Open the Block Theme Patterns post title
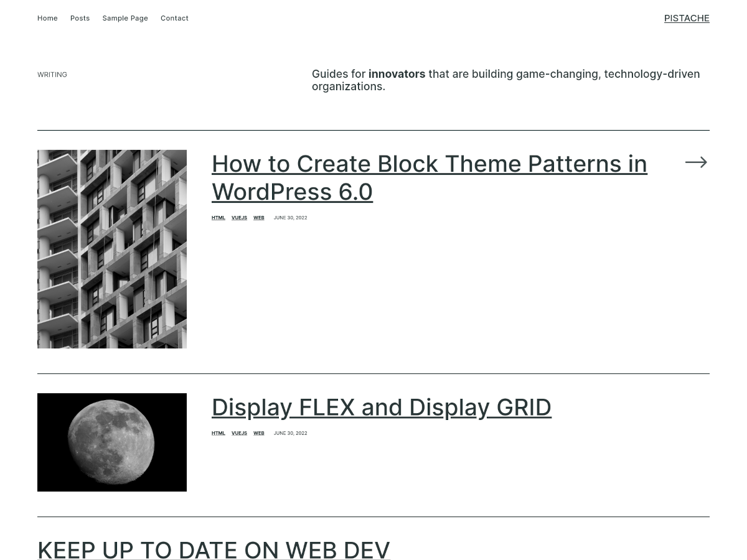Viewport: 747px width, 560px height. [429, 177]
